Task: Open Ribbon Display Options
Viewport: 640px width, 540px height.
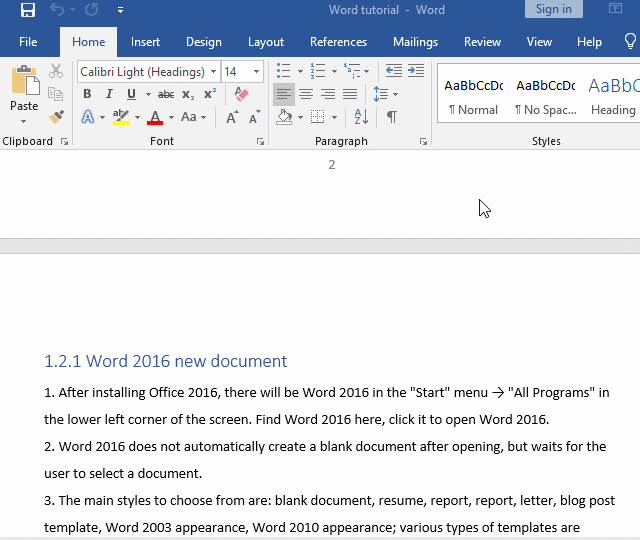Action: tap(616, 8)
